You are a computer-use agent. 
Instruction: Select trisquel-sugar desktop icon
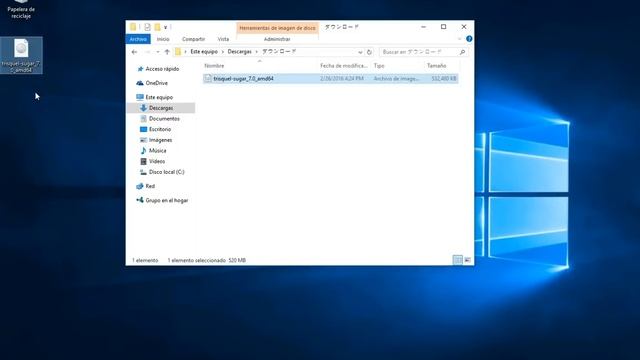point(21,56)
